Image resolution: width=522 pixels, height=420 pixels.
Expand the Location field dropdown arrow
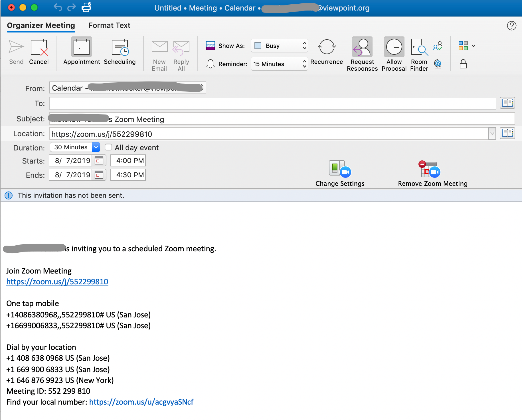492,133
